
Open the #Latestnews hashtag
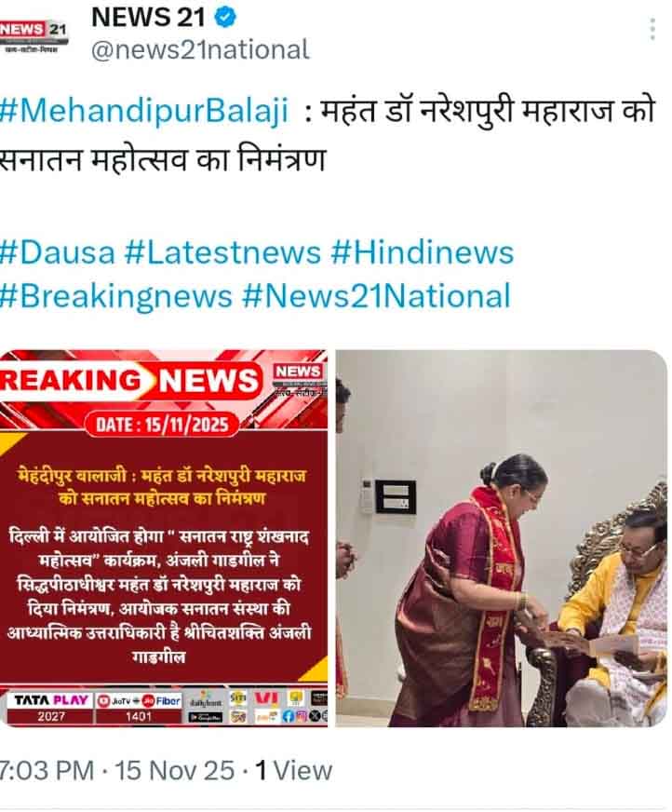pos(223,252)
